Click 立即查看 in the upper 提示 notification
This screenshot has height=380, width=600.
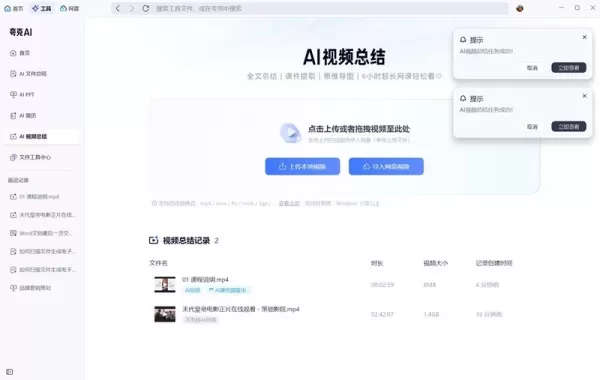(x=569, y=68)
